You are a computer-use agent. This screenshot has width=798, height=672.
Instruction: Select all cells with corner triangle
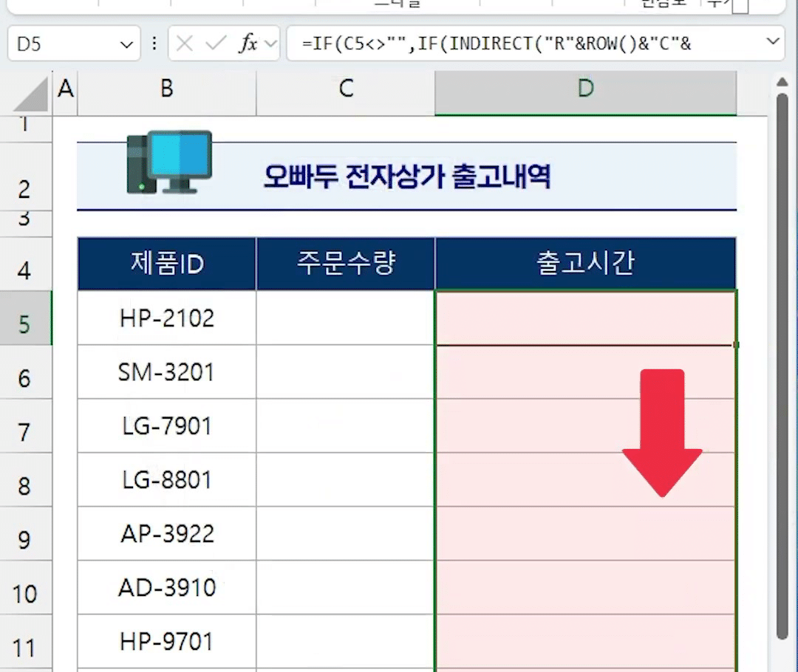pos(32,94)
